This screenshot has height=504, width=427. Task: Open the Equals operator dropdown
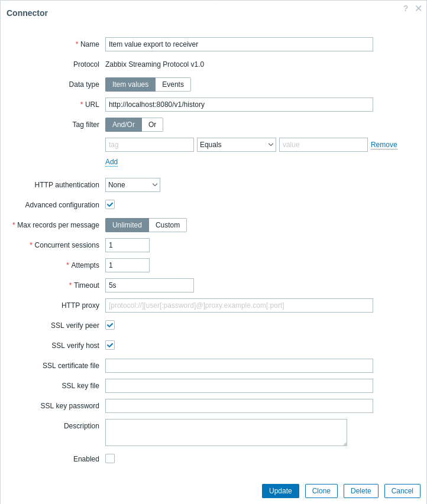click(237, 145)
